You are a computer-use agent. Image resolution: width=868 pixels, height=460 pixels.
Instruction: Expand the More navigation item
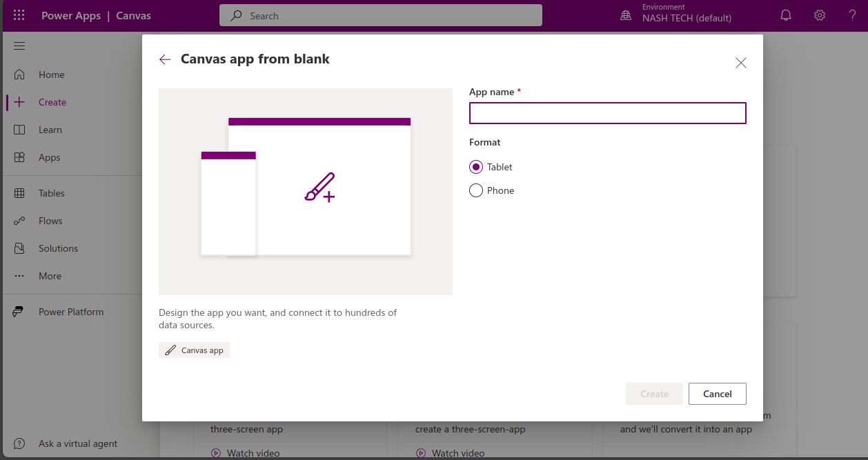tap(50, 276)
